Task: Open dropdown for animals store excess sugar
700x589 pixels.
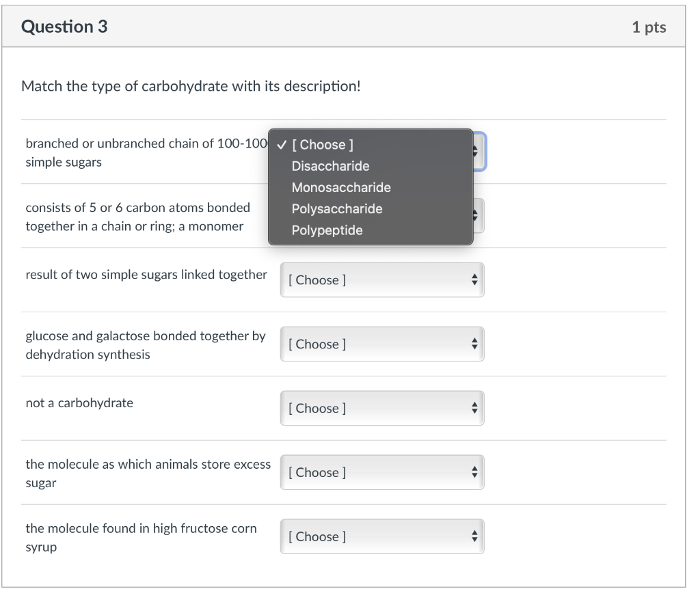Action: (381, 473)
